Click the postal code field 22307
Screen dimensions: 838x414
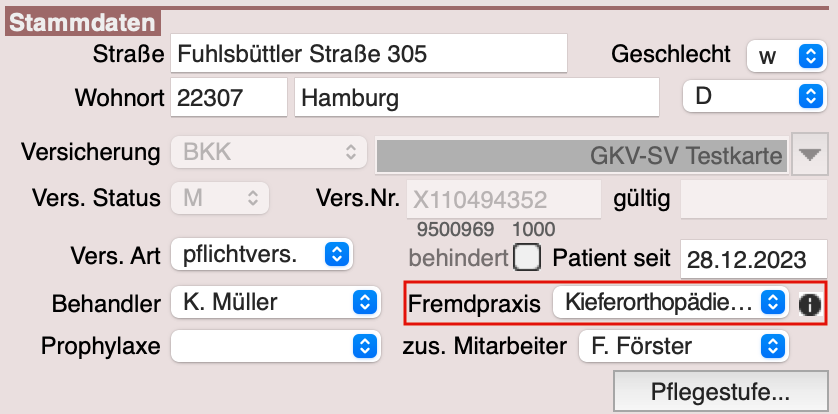click(229, 99)
